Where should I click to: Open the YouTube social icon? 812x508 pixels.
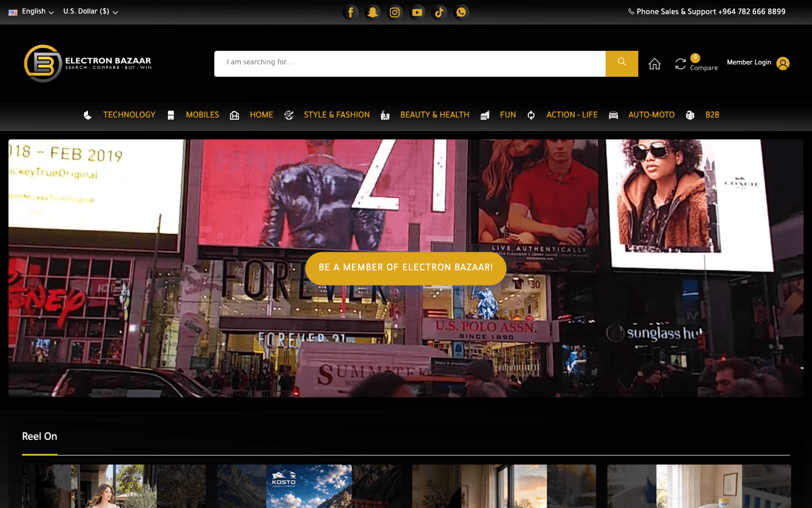[417, 12]
